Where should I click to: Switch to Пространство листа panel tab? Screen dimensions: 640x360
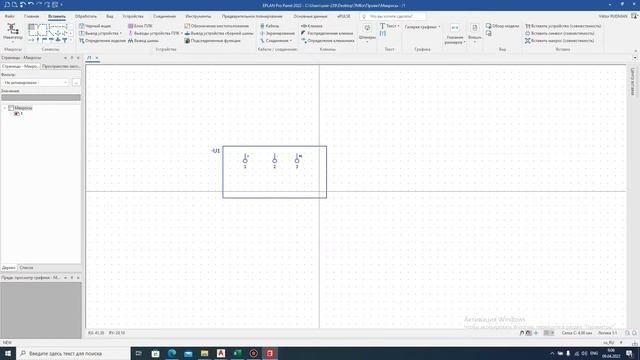pos(61,66)
